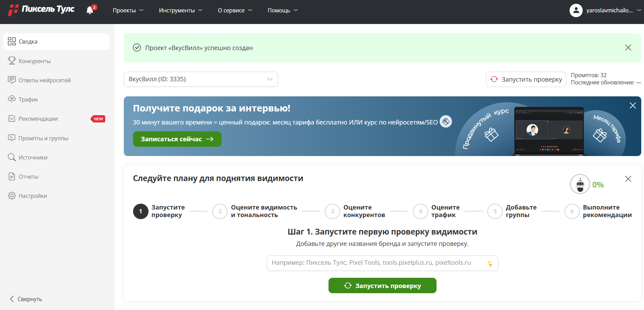Click the Пиксель Тулс logo
The height and width of the screenshot is (310, 644).
coord(41,10)
